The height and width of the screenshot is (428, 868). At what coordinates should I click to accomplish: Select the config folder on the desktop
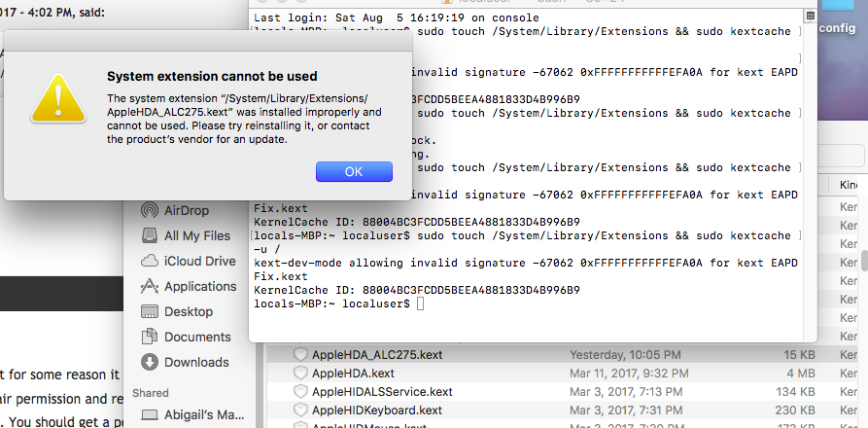pyautogui.click(x=837, y=28)
